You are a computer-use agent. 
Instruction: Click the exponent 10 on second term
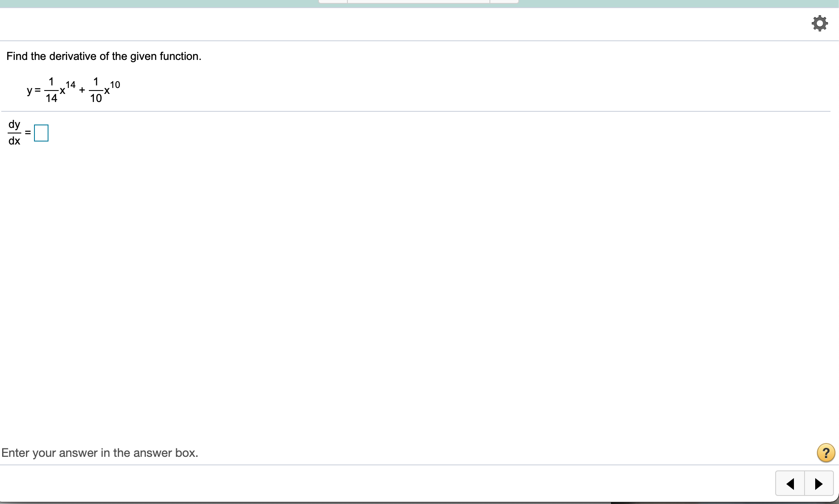[x=115, y=85]
